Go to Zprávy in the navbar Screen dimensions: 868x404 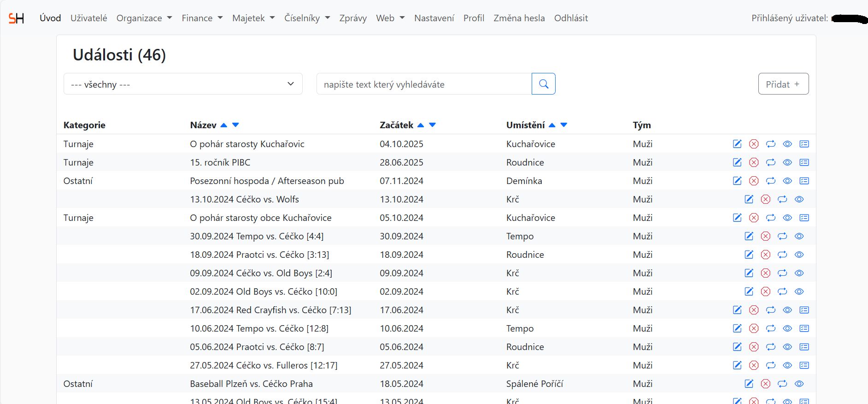(353, 18)
